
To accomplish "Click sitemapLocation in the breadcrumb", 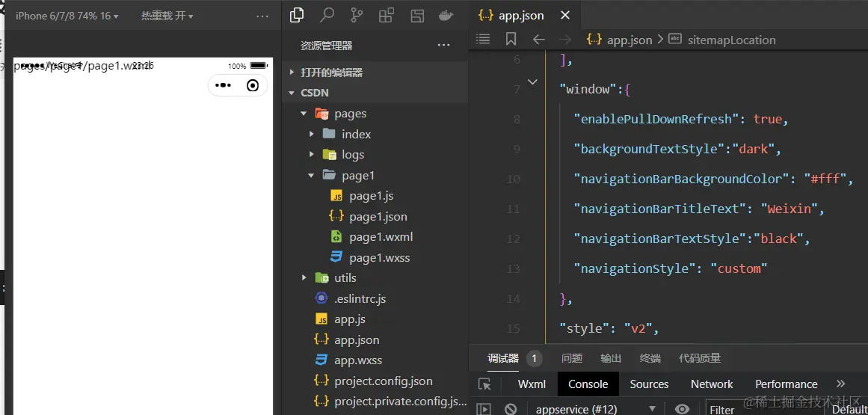I will pos(731,40).
